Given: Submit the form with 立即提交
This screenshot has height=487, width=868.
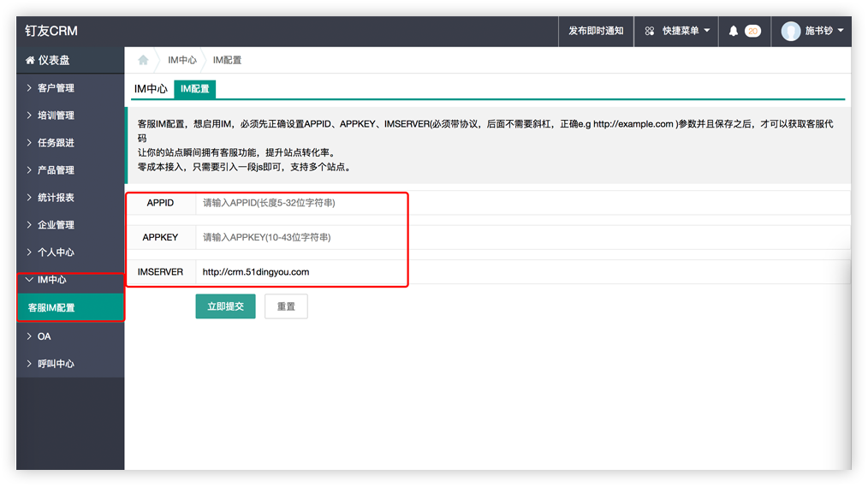Looking at the screenshot, I should pos(225,306).
